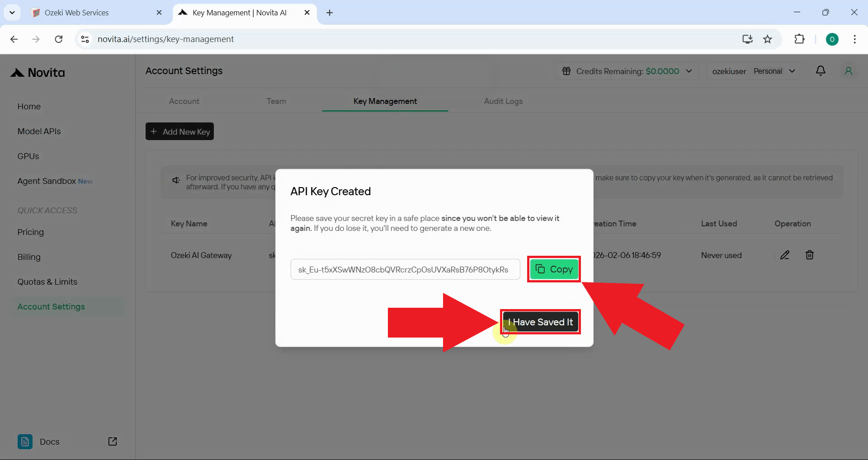Image resolution: width=868 pixels, height=460 pixels.
Task: Open the Personal workspace dropdown
Action: click(774, 71)
